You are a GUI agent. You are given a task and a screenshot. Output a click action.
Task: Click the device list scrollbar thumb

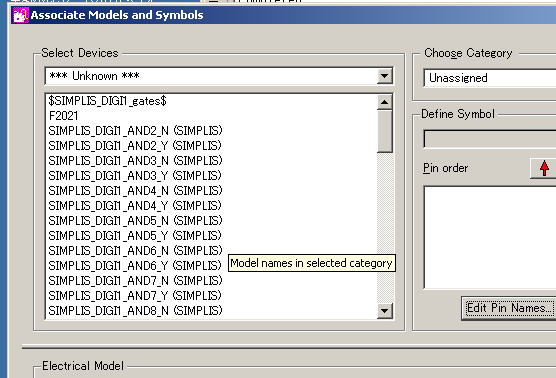coord(385,131)
